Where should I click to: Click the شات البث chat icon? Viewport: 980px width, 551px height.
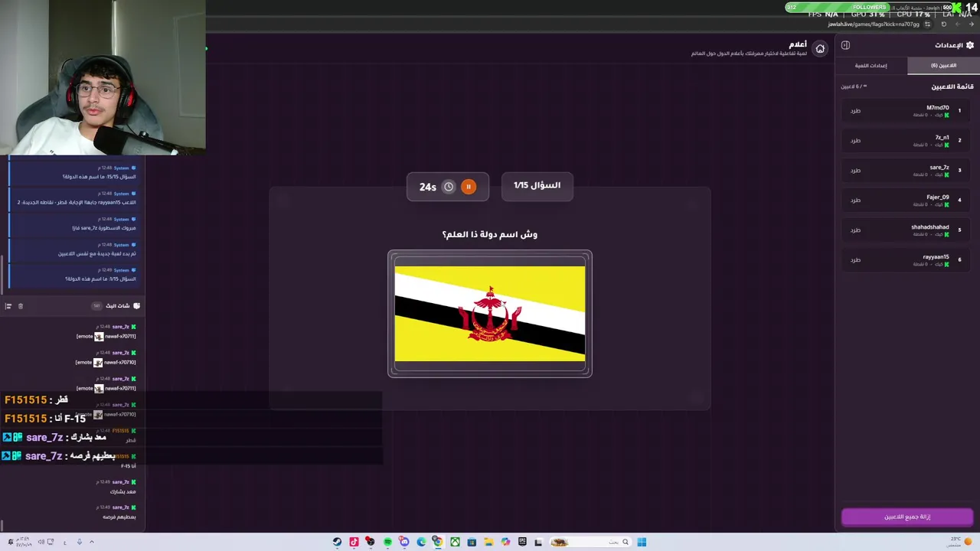tap(136, 306)
